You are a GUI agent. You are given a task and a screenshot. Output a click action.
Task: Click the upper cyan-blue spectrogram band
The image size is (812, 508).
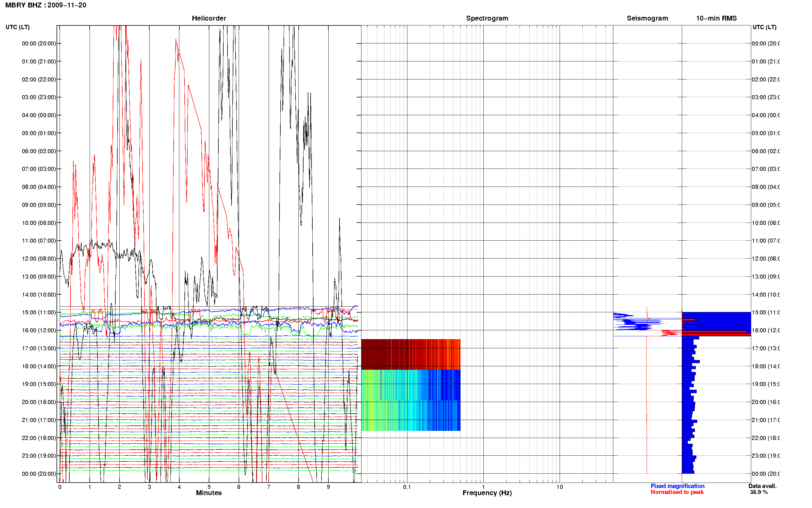[411, 385]
